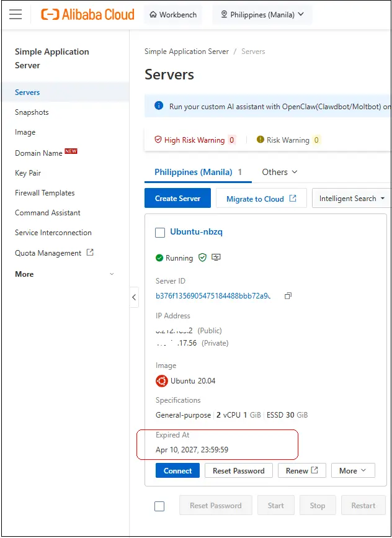Screen dimensions: 392x538
Task: Click the security shield icon beside Running
Action: point(203,258)
